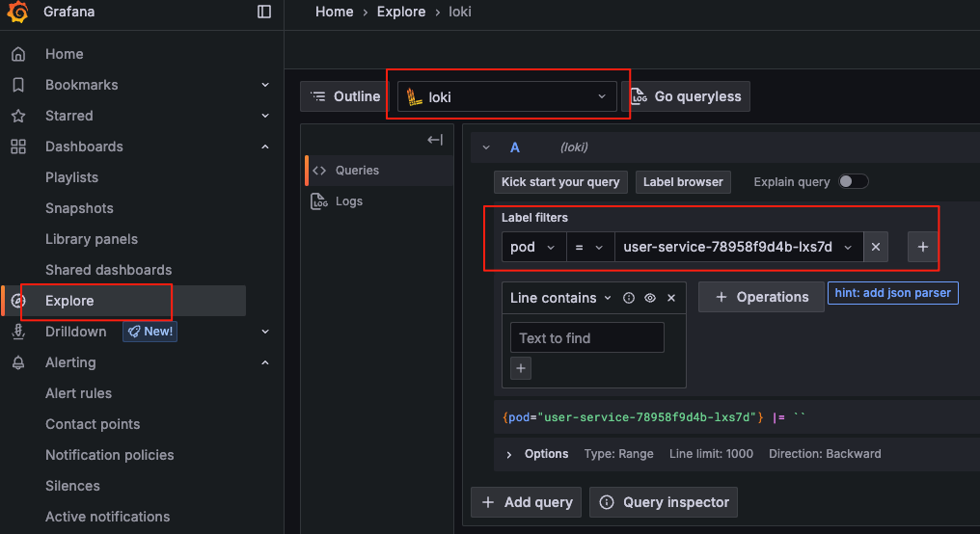The height and width of the screenshot is (534, 980).
Task: Click the Line contains info icon
Action: click(629, 298)
